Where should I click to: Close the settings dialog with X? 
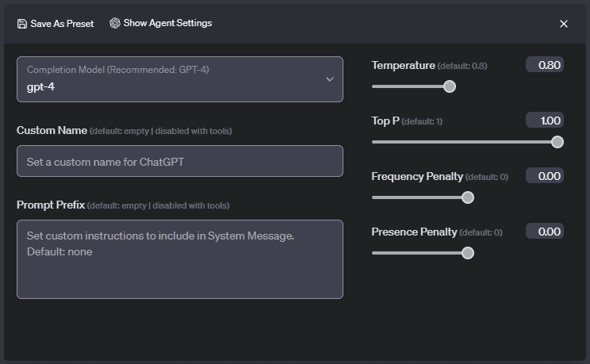coord(564,24)
